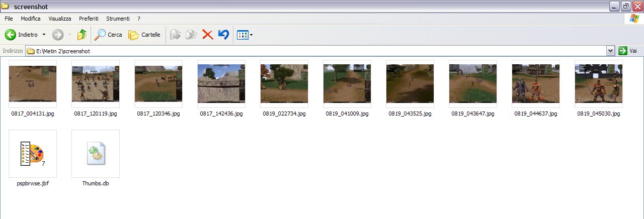
Task: Click the filename text 0817_120119.jpg
Action: [x=96, y=114]
